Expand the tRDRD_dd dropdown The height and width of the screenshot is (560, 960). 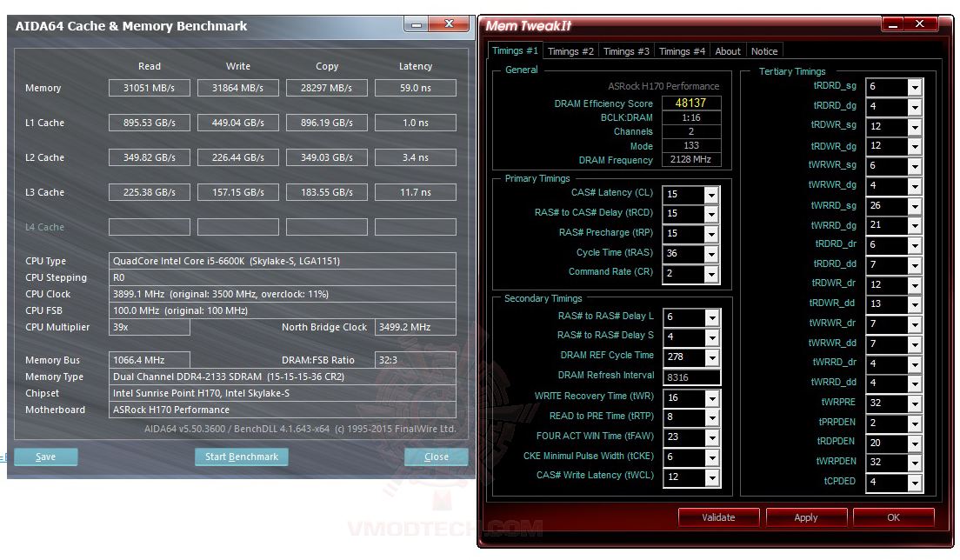915,266
